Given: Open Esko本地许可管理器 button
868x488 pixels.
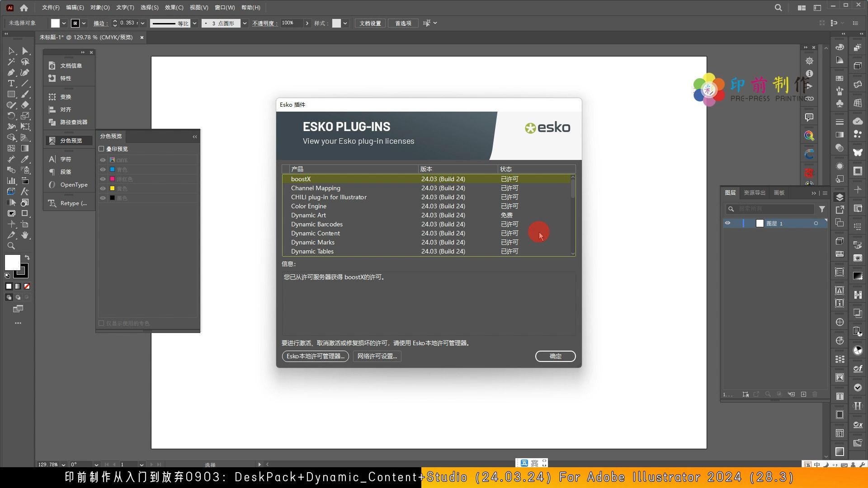Looking at the screenshot, I should 315,357.
